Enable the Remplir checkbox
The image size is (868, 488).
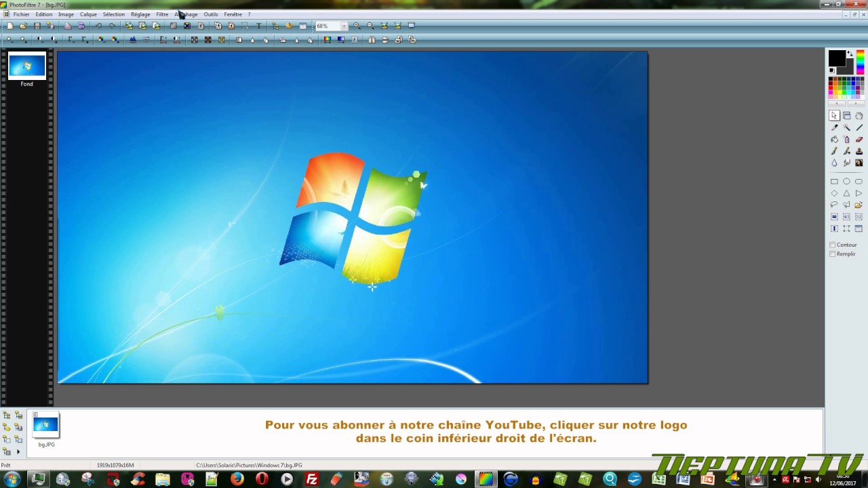(x=833, y=253)
